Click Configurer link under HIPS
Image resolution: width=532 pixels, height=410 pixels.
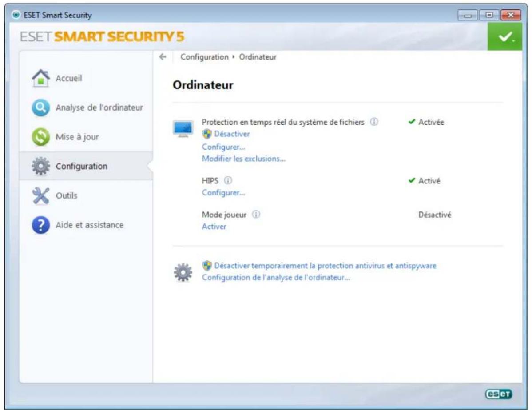point(223,193)
